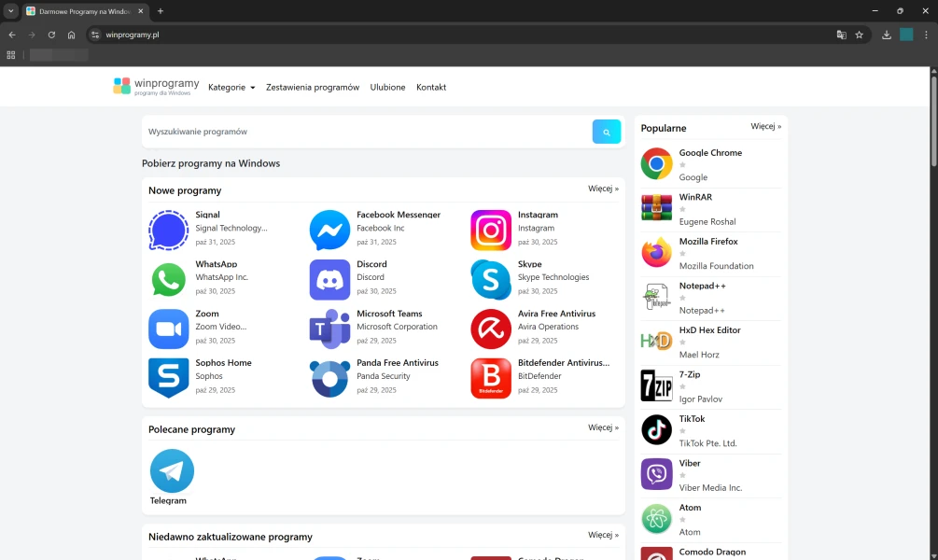This screenshot has width=938, height=560.
Task: Open Zestawienia programów menu item
Action: click(x=312, y=88)
